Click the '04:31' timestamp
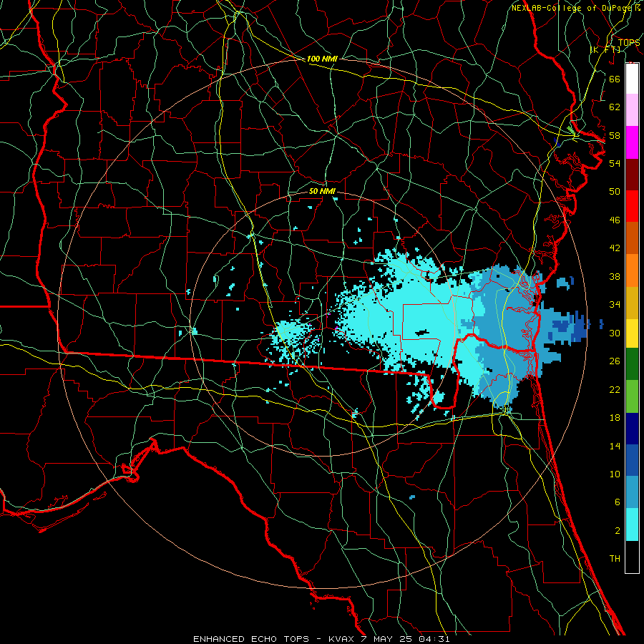The width and height of the screenshot is (644, 644). click(x=434, y=639)
